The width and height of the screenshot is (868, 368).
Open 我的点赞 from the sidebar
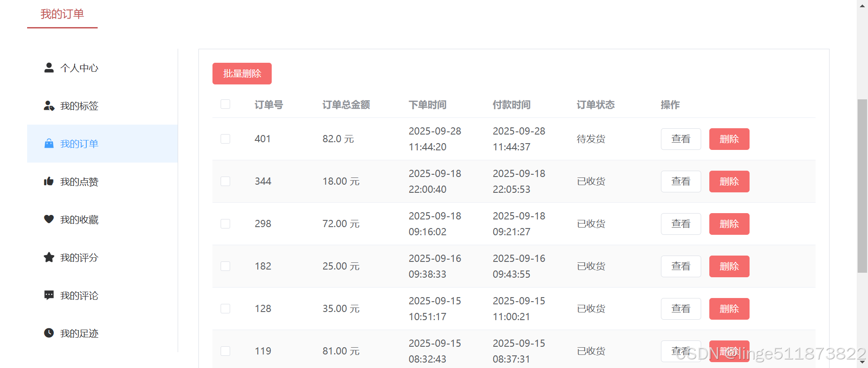pos(102,182)
